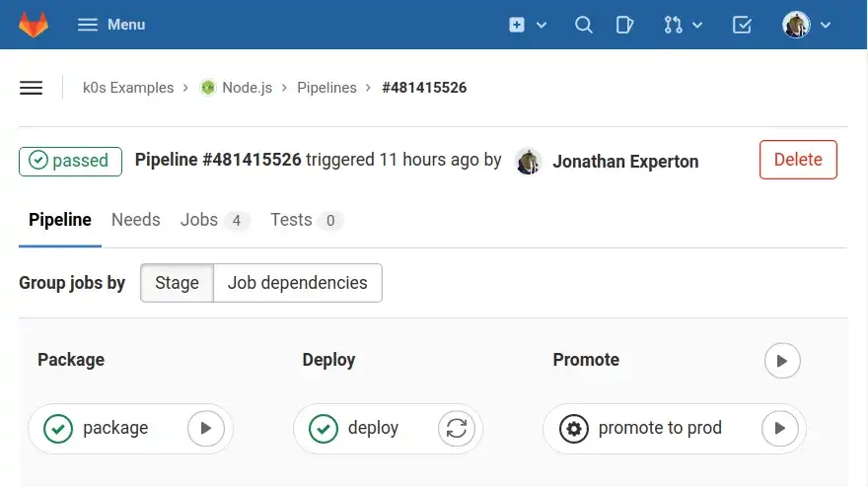Click the user avatar in the top bar
868x487 pixels.
tap(796, 25)
